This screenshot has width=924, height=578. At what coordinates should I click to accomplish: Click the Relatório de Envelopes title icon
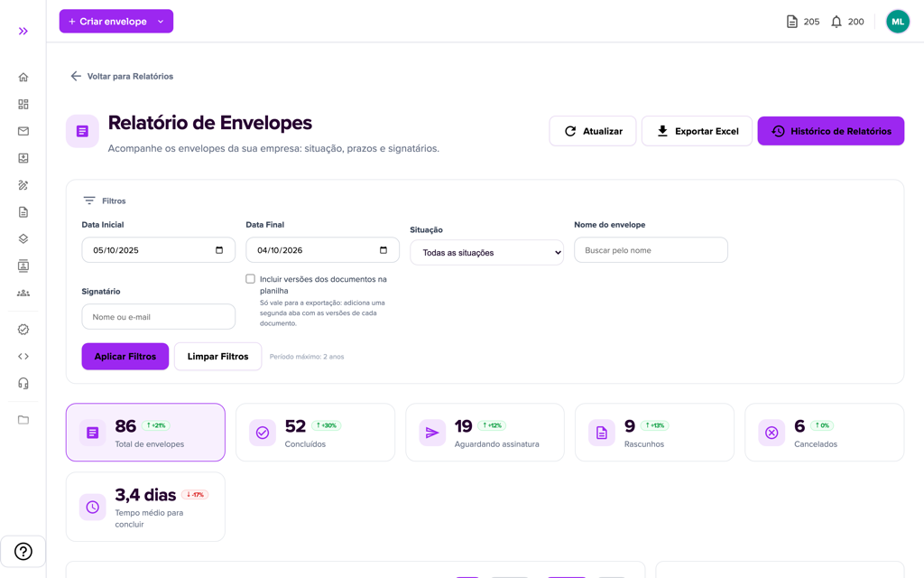(x=82, y=131)
